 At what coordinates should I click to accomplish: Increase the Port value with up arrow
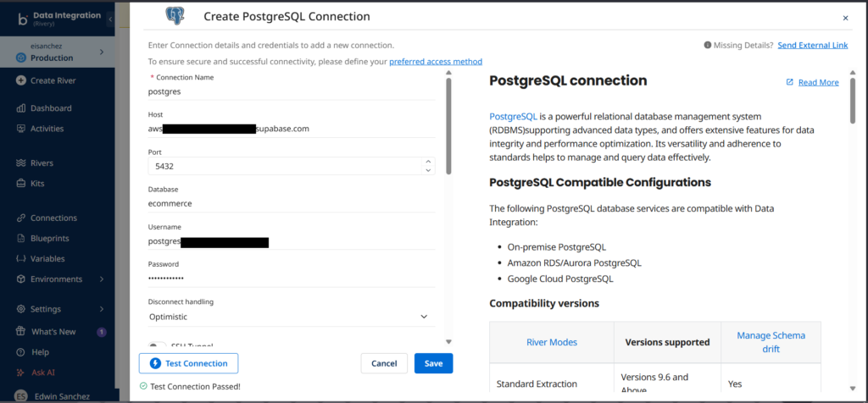tap(427, 162)
